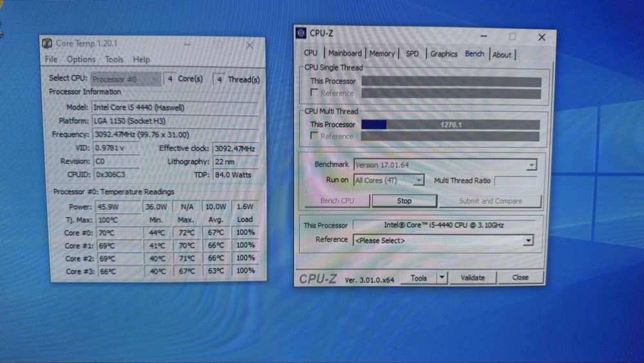Click the Model field Intel Core i5 4440

pos(175,107)
